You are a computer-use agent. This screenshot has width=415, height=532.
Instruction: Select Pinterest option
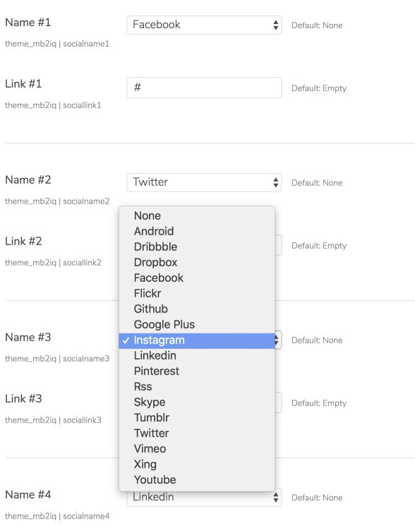[197, 371]
